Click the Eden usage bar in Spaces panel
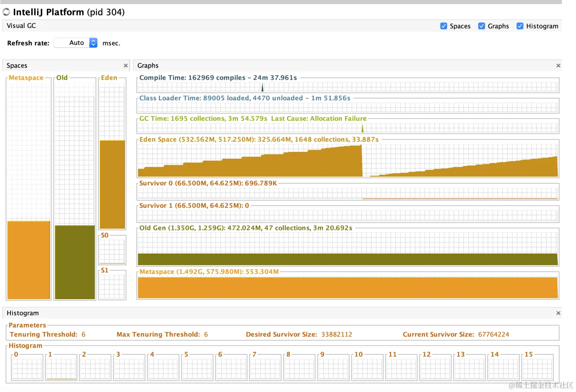Viewport: 576px width, 392px height. tap(112, 185)
